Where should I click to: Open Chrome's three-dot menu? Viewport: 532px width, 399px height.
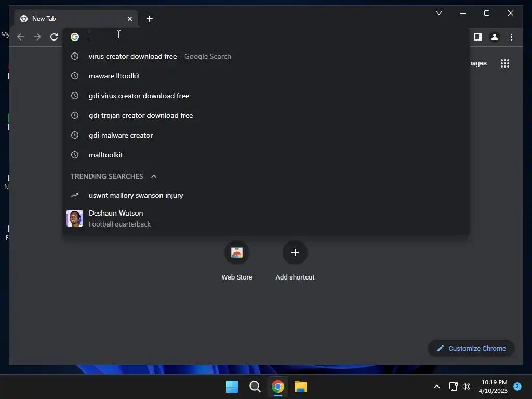click(x=511, y=37)
